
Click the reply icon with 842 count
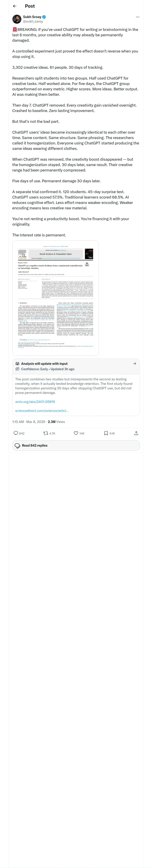pyautogui.click(x=16, y=433)
